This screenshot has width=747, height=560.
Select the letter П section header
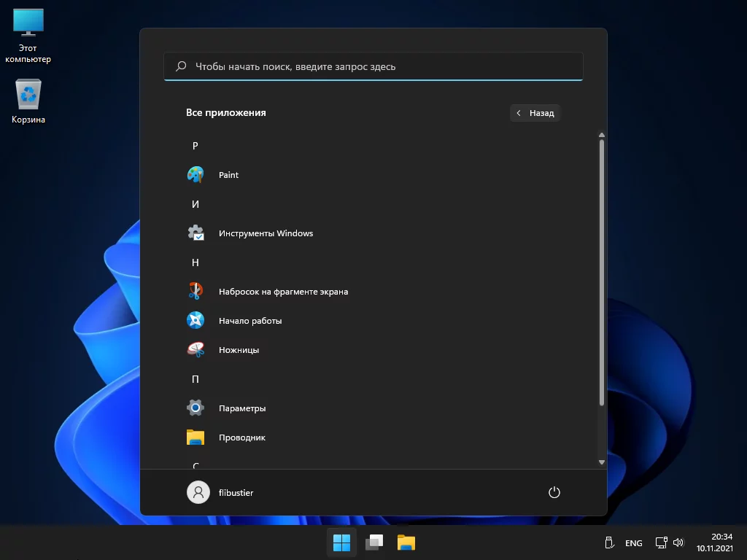[195, 379]
